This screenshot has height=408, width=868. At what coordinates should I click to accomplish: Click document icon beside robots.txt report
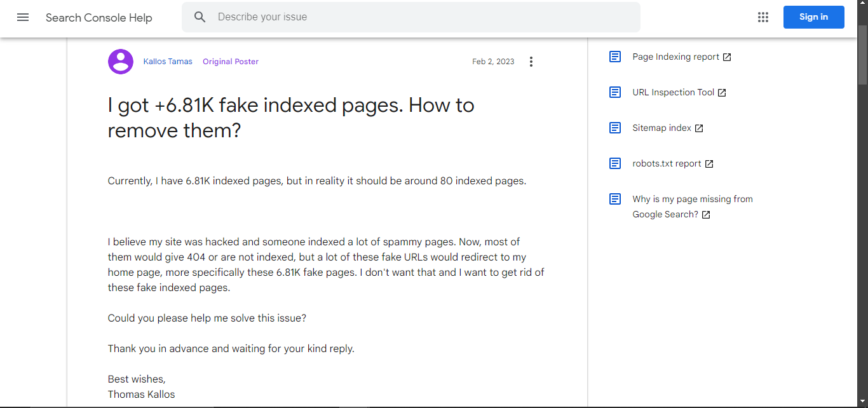(615, 163)
